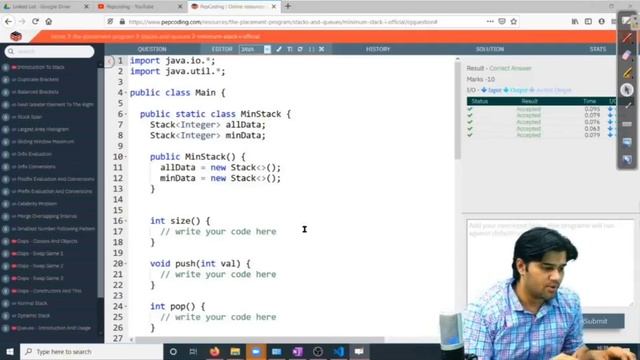Fold the push method at line 20
Viewport: 640px width, 360px height.
point(126,264)
